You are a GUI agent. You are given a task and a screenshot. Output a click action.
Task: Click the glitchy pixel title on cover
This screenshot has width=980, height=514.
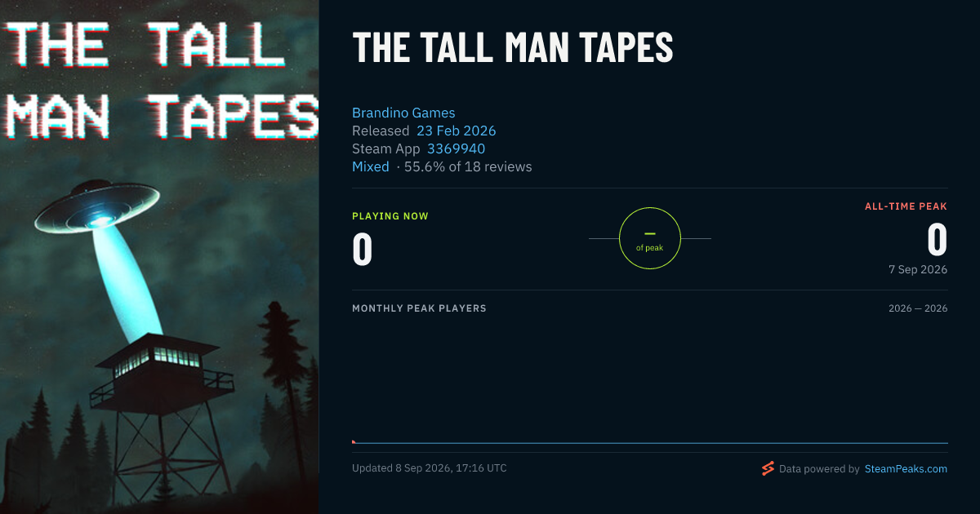161,80
